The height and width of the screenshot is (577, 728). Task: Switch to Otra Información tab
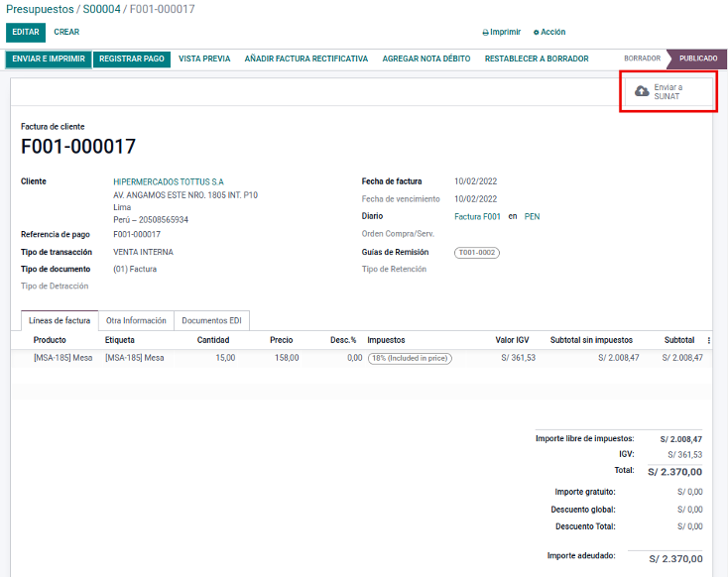(136, 321)
